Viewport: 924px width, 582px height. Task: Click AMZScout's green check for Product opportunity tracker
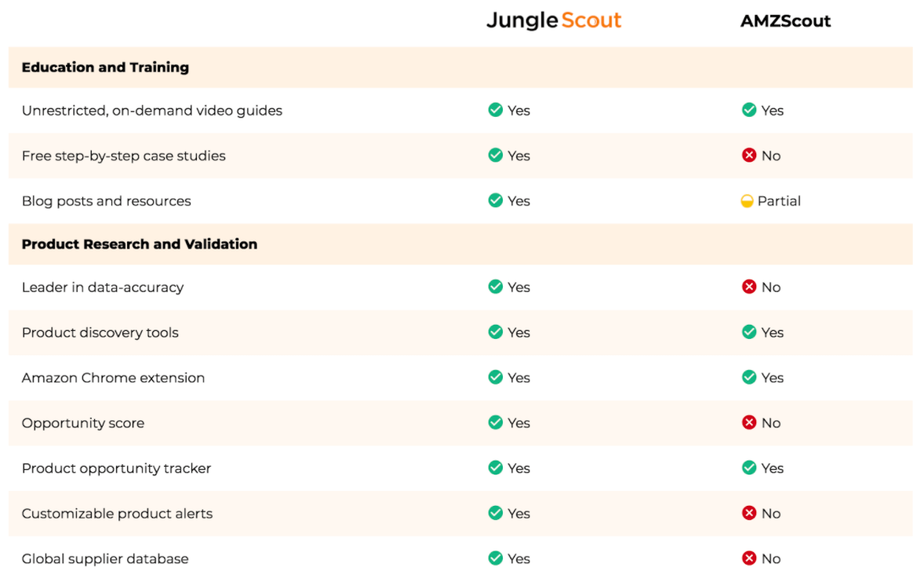[749, 468]
